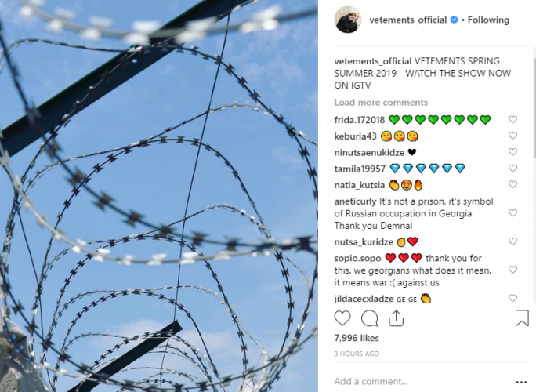Open the vetements_official profile picture

(x=348, y=20)
